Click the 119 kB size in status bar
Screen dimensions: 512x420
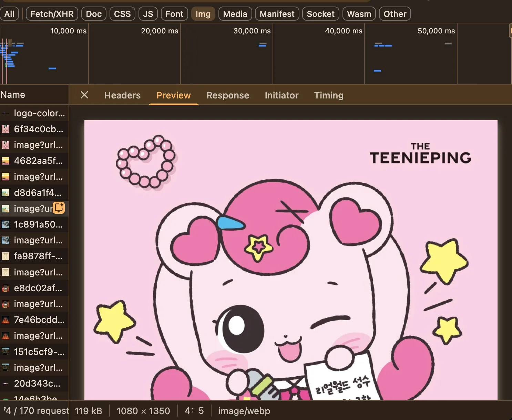tap(88, 411)
